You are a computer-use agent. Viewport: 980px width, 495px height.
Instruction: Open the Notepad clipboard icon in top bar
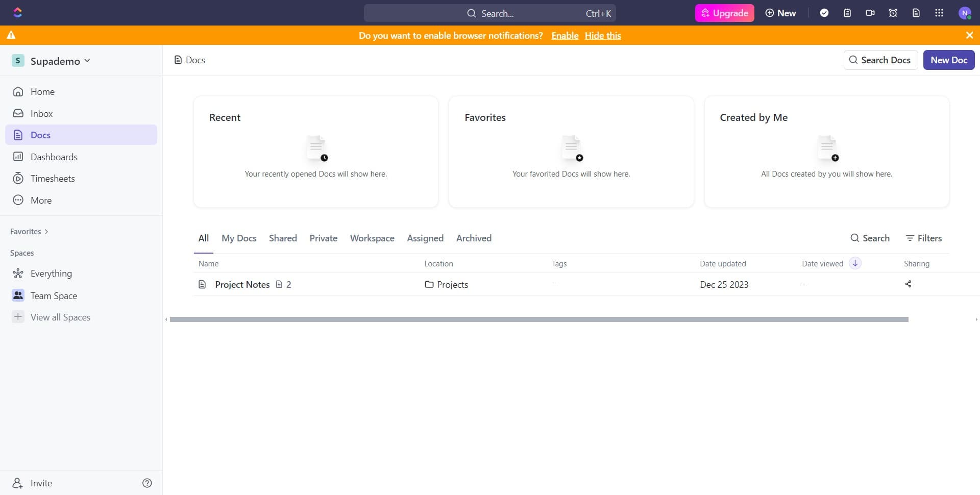(847, 13)
